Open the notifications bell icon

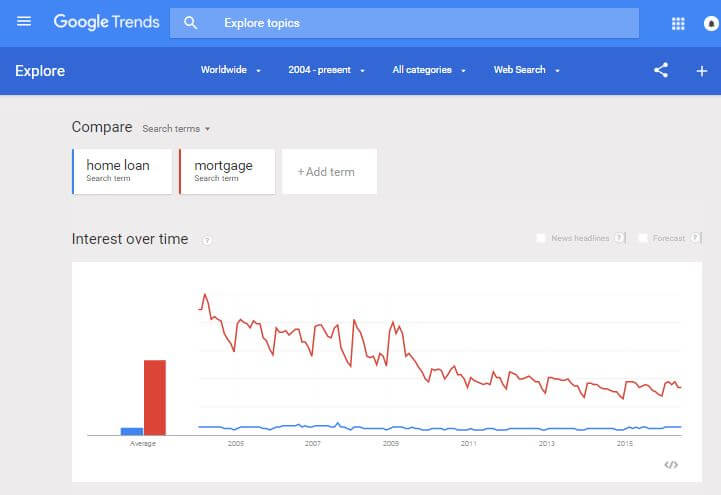coord(711,23)
